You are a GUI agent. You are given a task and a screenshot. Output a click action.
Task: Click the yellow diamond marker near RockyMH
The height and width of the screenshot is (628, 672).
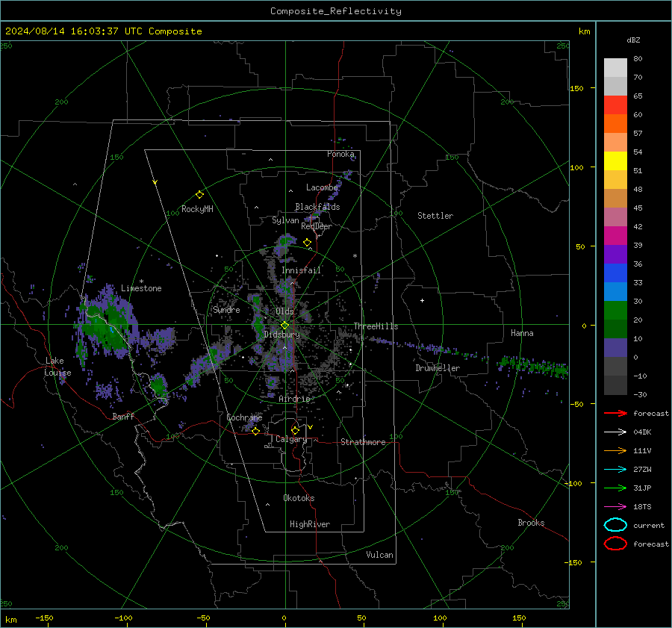[199, 195]
